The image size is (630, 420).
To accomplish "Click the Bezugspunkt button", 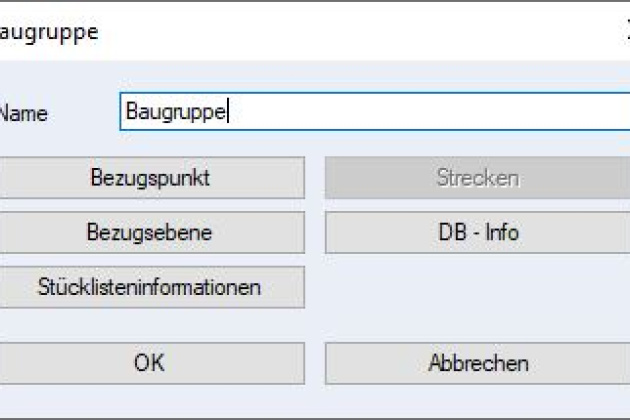I will tap(150, 179).
